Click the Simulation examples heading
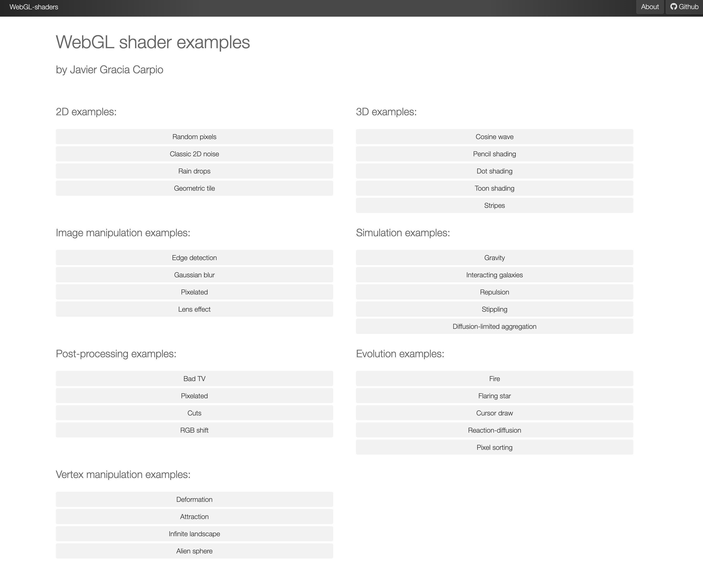Image resolution: width=703 pixels, height=588 pixels. 403,233
